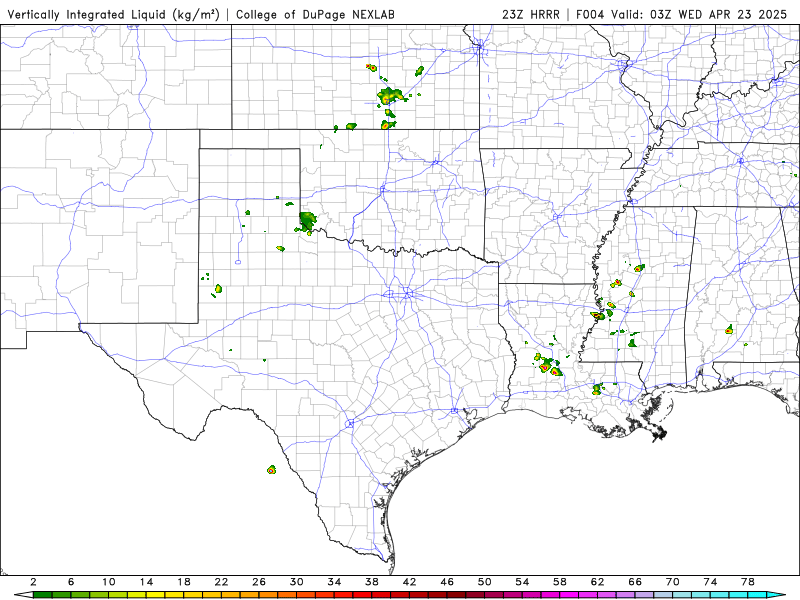Click the "26" value on the color scale
The height and width of the screenshot is (600, 800).
pos(259,582)
